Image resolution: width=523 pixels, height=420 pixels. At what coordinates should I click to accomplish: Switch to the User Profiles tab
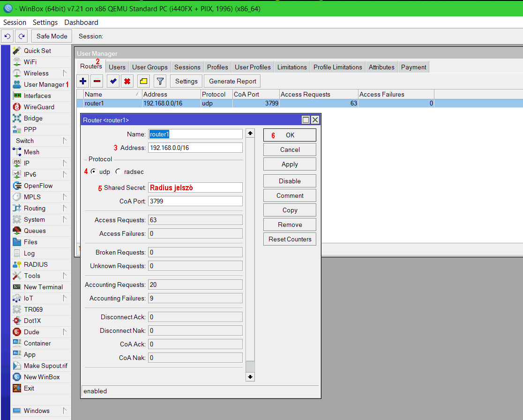click(253, 67)
